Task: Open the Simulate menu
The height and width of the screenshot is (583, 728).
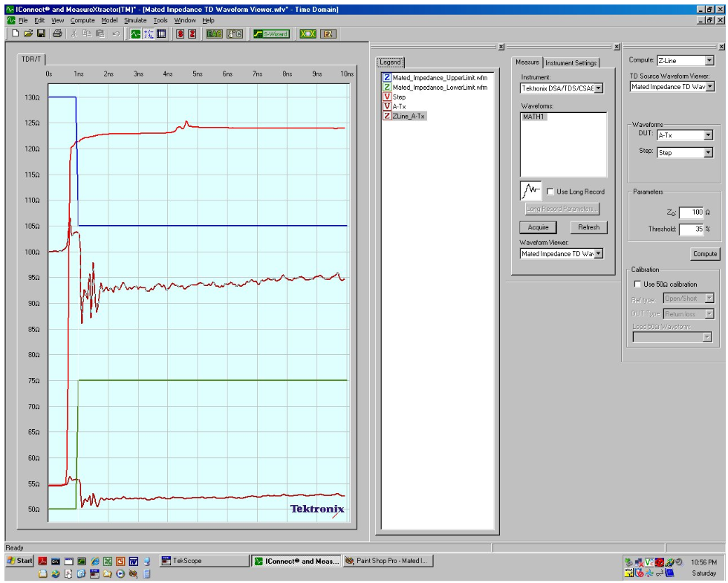Action: coord(135,21)
